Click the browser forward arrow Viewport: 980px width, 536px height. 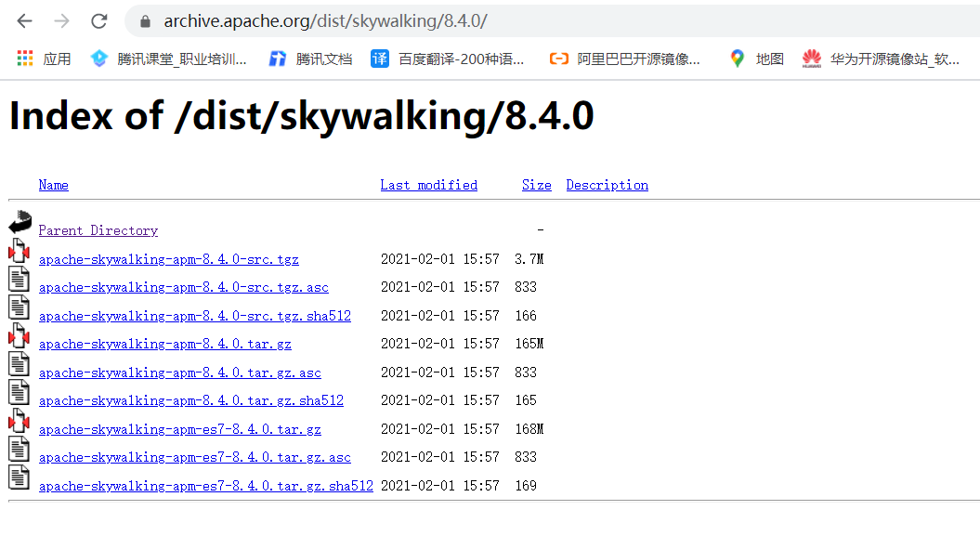62,21
